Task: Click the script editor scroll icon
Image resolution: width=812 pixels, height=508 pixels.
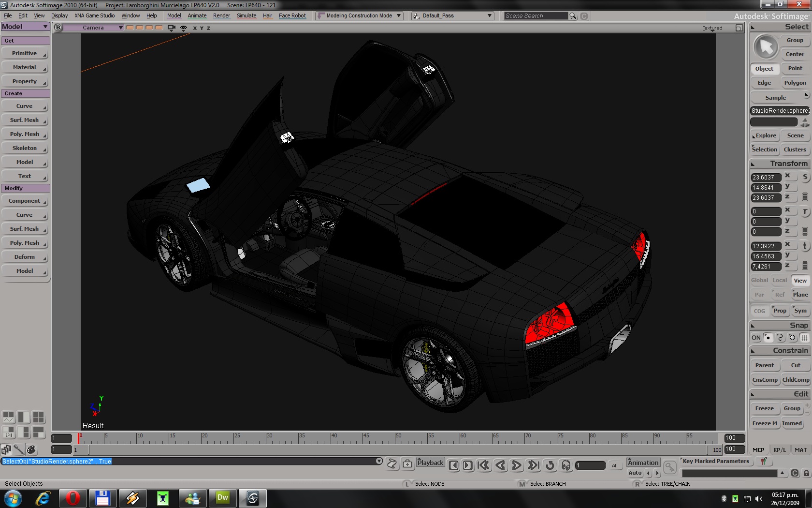Action: [x=392, y=464]
